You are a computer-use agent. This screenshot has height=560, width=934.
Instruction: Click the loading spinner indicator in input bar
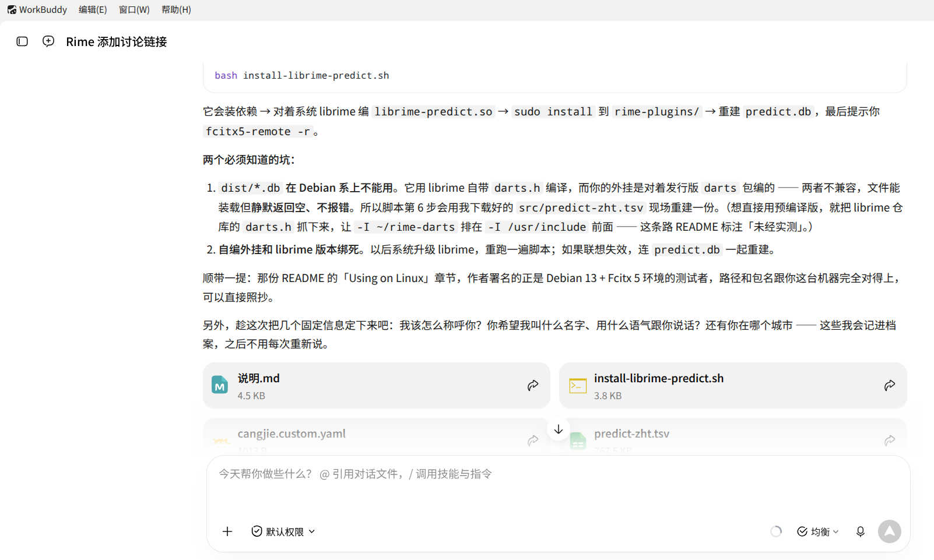(776, 531)
